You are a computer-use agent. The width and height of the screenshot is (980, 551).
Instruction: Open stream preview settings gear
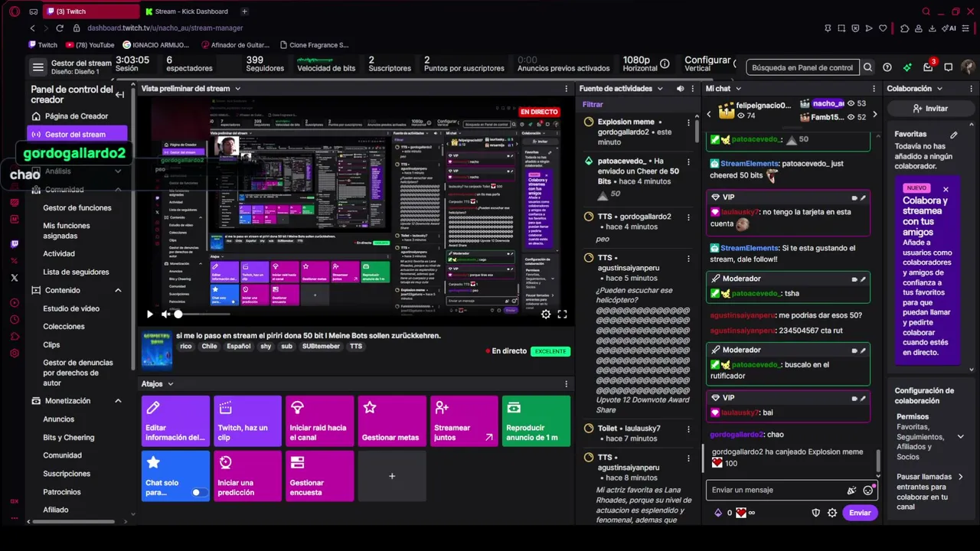[546, 314]
